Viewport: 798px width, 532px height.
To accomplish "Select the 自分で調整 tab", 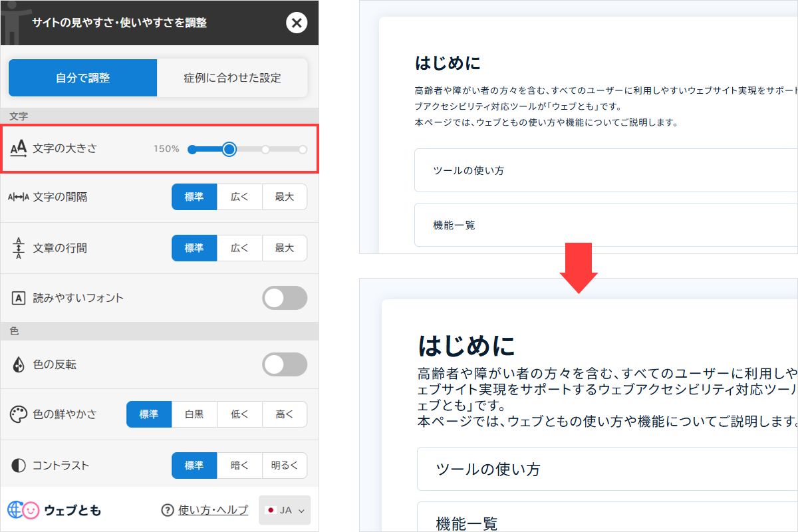I will [83, 78].
